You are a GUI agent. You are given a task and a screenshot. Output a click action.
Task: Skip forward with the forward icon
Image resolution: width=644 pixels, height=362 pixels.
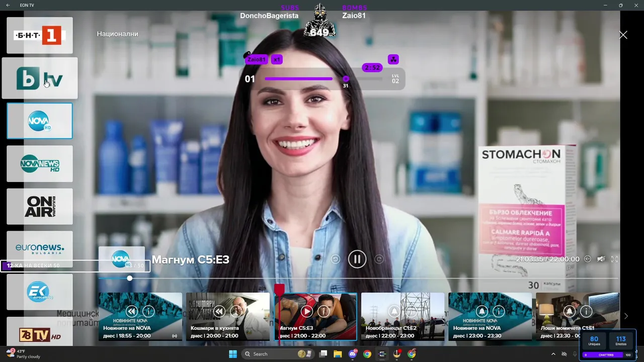tap(379, 259)
